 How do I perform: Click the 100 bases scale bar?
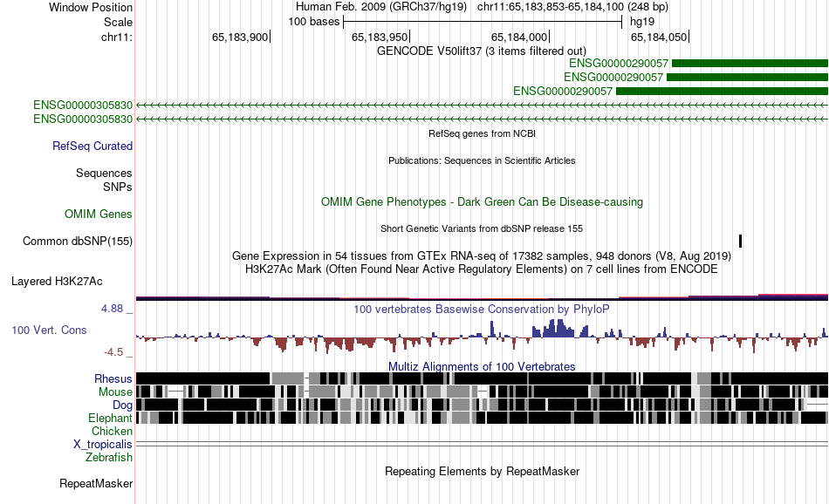483,22
